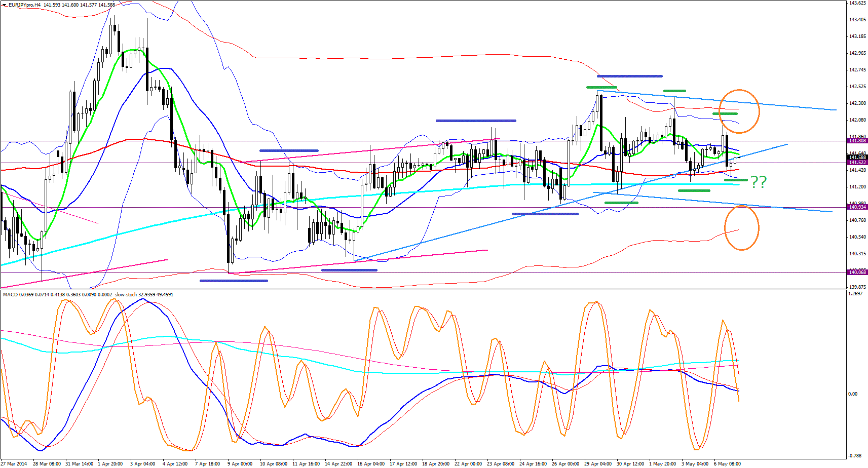The height and width of the screenshot is (468, 868).
Task: Click the 31 Mar 14:00 time label
Action: pyautogui.click(x=79, y=464)
